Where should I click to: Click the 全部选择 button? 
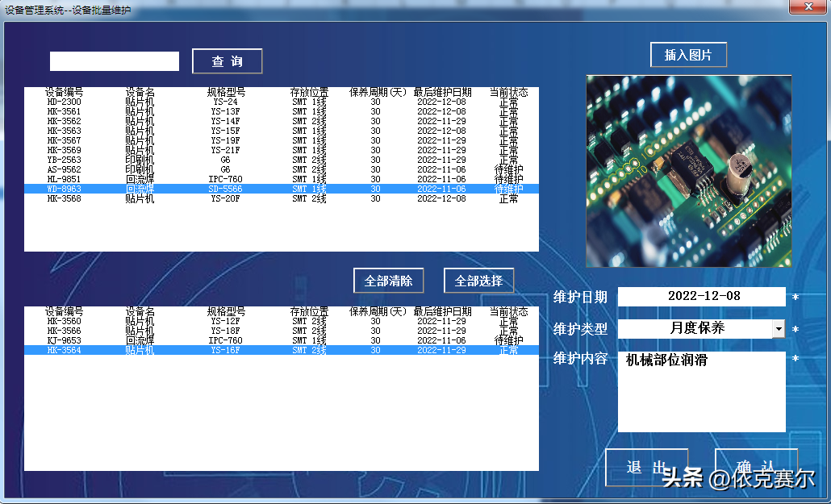(x=478, y=281)
